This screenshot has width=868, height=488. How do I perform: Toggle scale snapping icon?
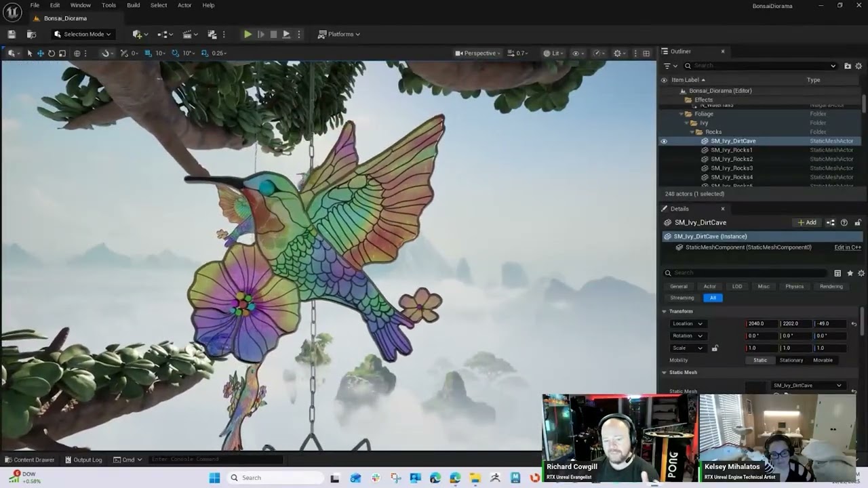coord(204,53)
